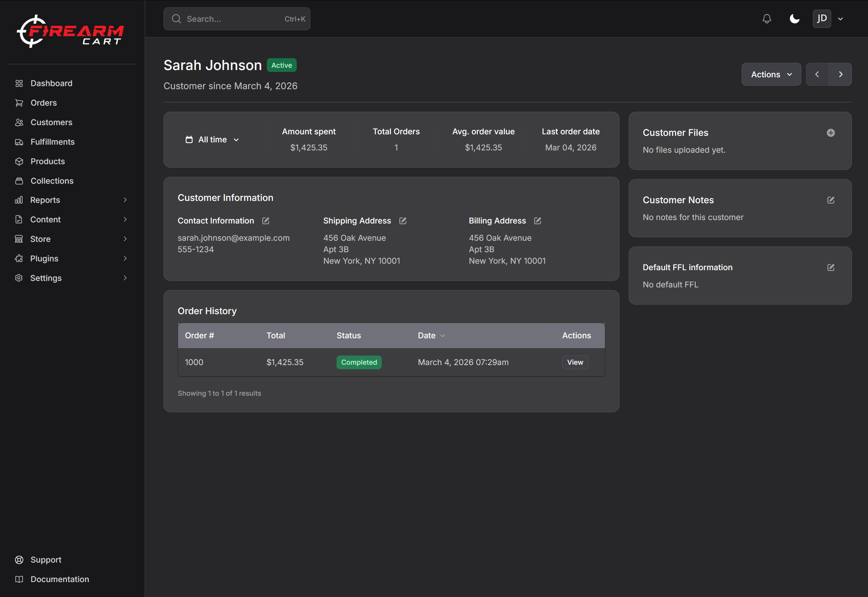
Task: Click the Collections icon in sidebar
Action: [x=19, y=181]
